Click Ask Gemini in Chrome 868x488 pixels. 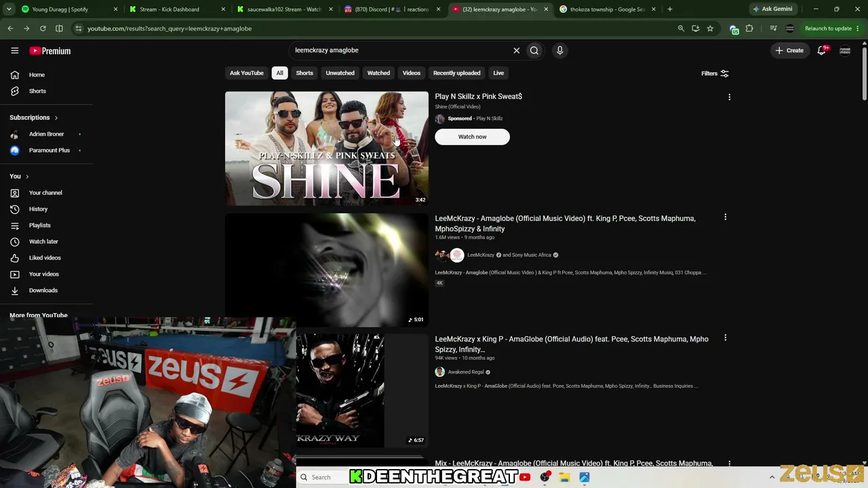click(772, 9)
